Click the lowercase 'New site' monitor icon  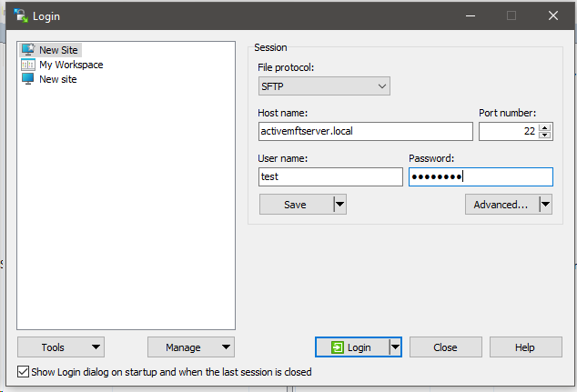tap(27, 79)
